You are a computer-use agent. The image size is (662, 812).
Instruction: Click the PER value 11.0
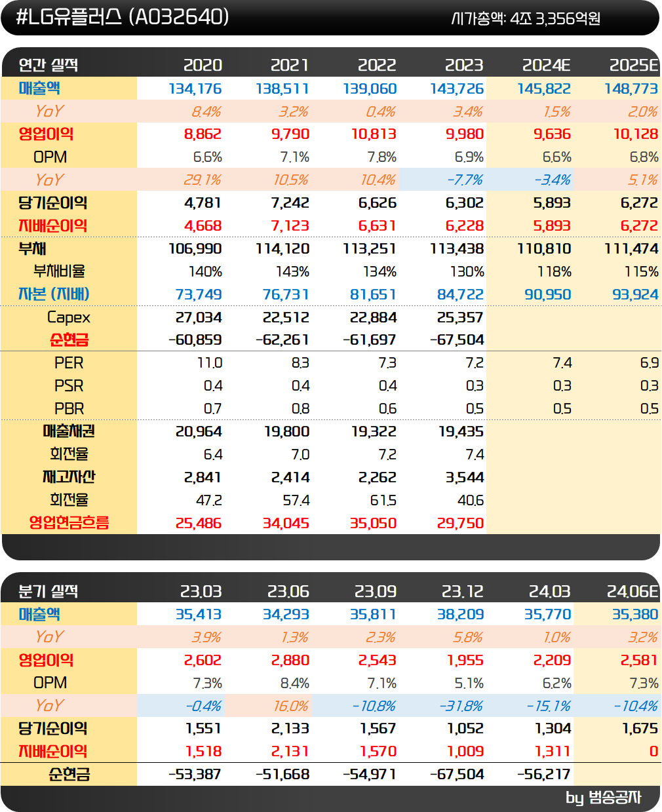point(210,363)
